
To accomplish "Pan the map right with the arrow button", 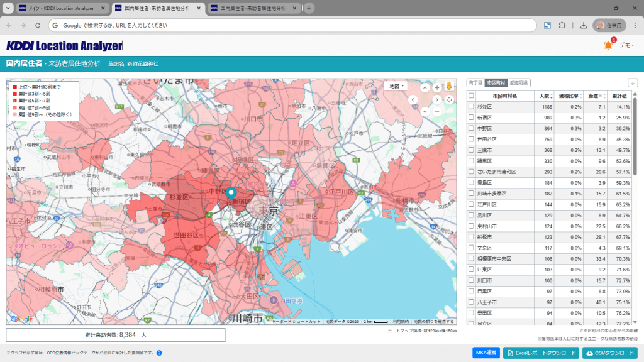I will click(x=437, y=99).
